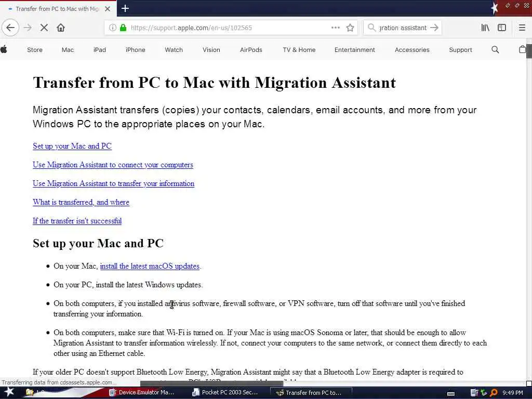Open the Firefox hamburger menu
The image size is (532, 399).
(522, 28)
